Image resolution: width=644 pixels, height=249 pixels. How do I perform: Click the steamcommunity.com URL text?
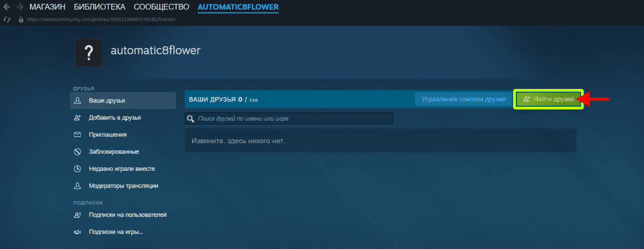pos(101,19)
